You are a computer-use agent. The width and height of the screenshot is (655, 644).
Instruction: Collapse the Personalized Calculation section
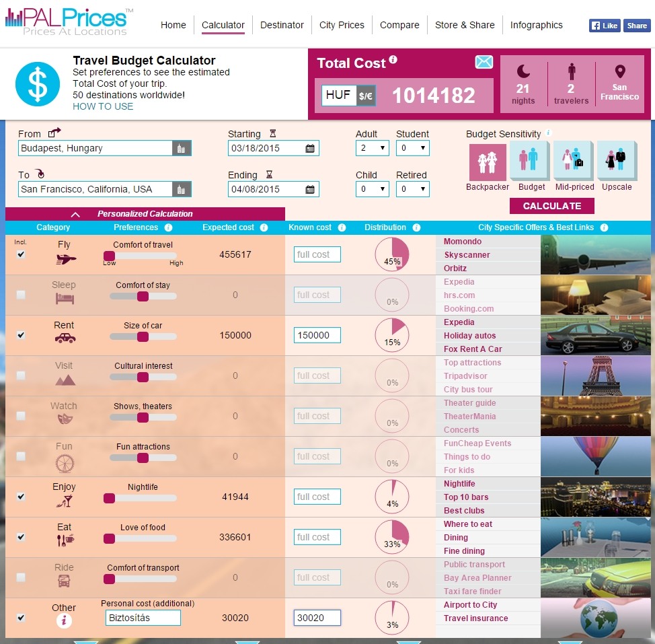point(76,214)
